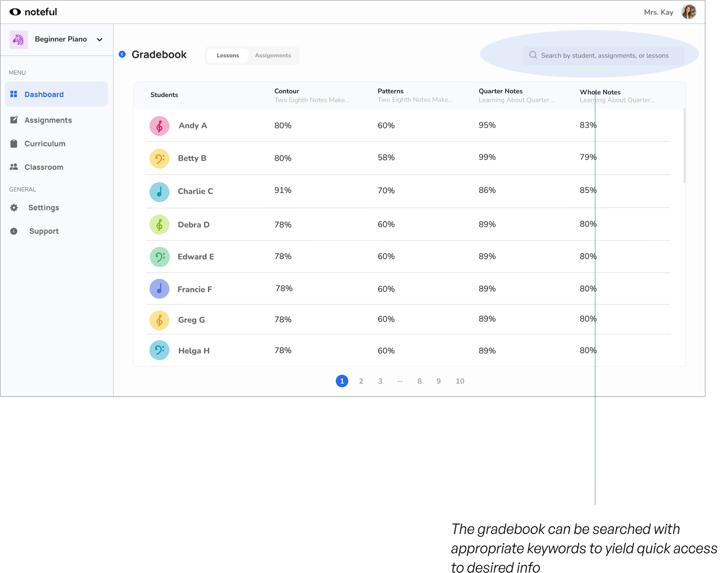Click the pagination ellipsis to show more pages
The image size is (728, 573).
pos(400,381)
